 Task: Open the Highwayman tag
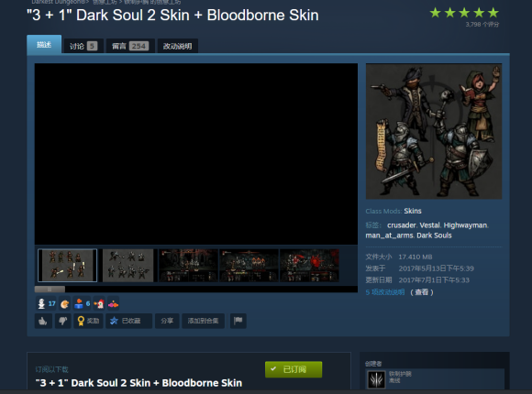465,225
